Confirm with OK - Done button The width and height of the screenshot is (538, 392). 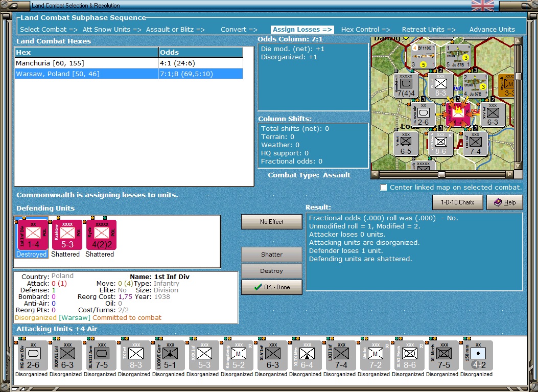coord(271,287)
